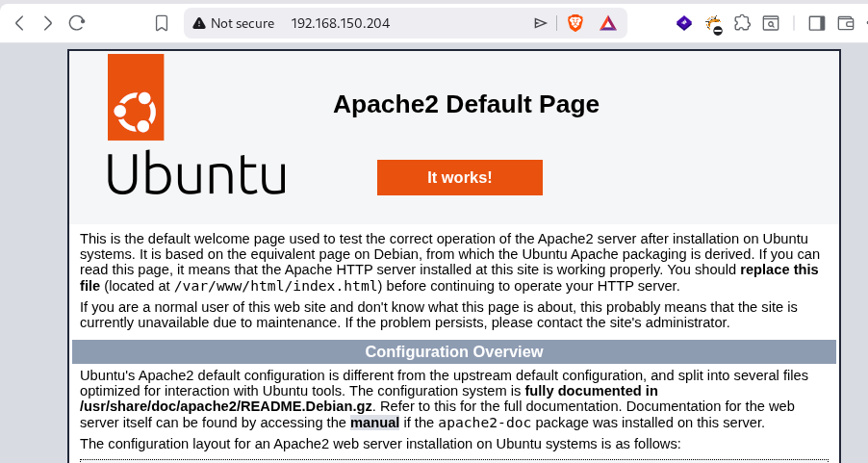Screen dimensions: 868x463
Task: Open the tab search icon
Action: click(x=771, y=23)
